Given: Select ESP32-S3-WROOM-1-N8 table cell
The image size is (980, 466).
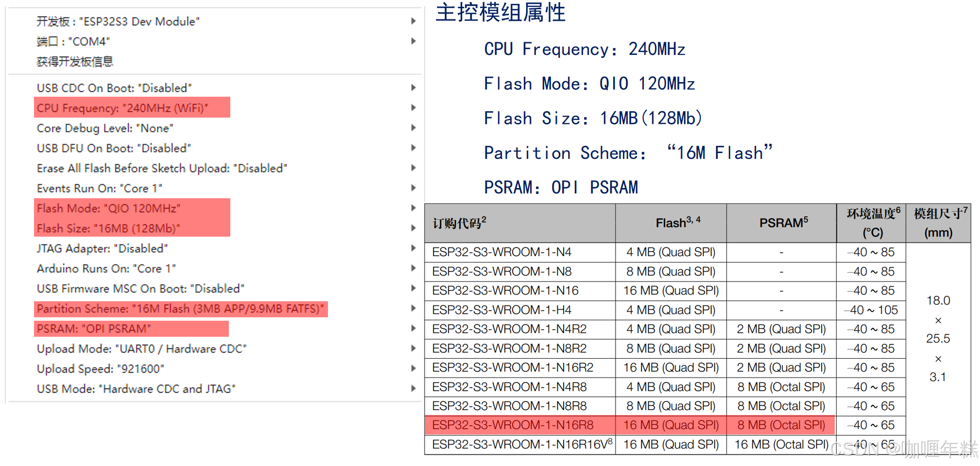Looking at the screenshot, I should point(520,272).
